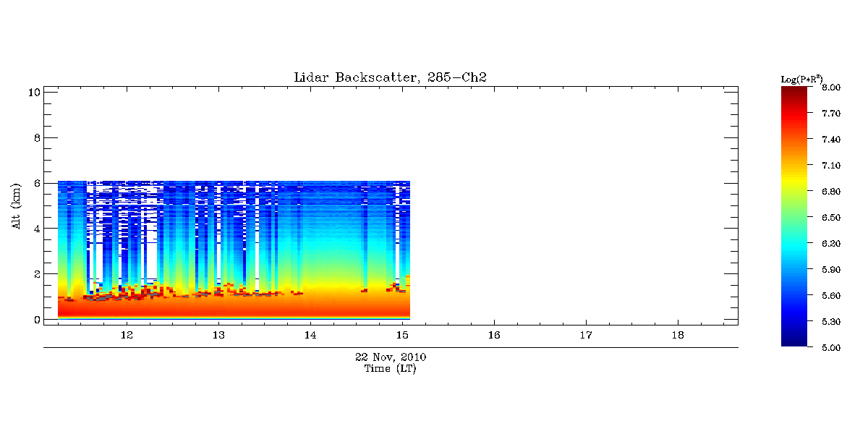Click the y-axis tick label '4'
The height and width of the screenshot is (434, 868).
[35, 229]
